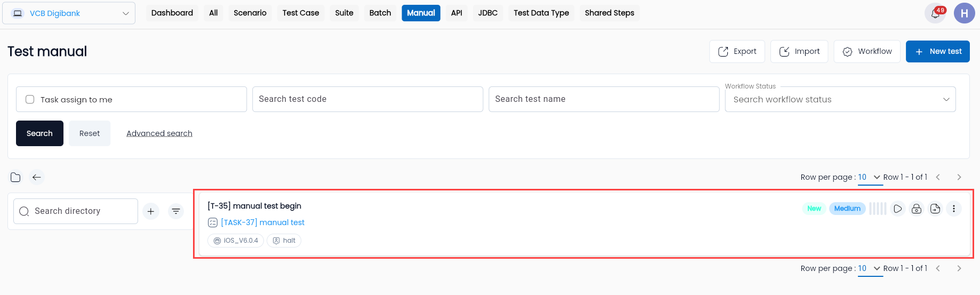This screenshot has height=295, width=980.
Task: Open the notifications bell with 49 badge
Action: point(935,13)
